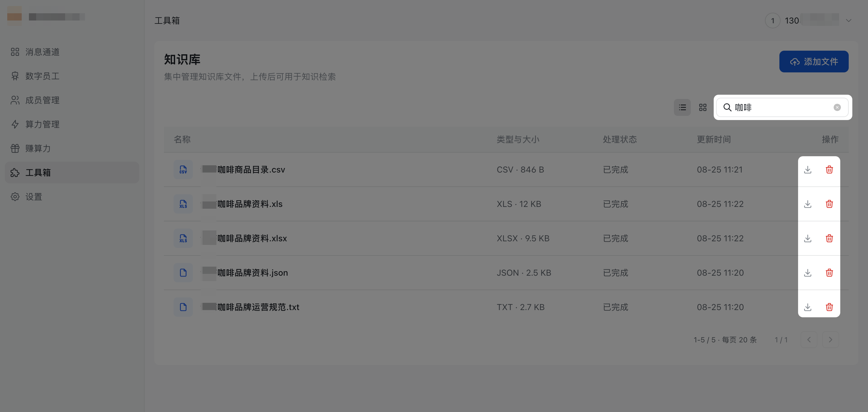
Task: Delete the 咖啡品牌资料.xls file
Action: 829,204
